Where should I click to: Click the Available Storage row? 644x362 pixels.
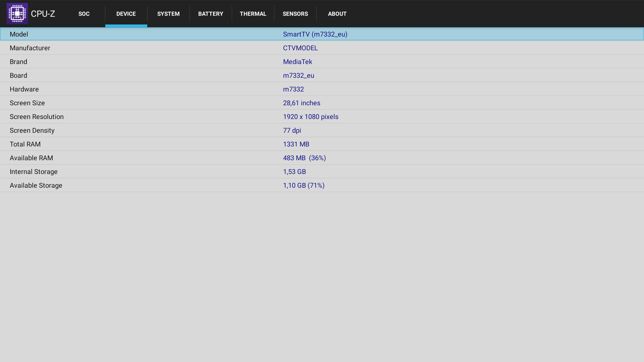point(322,185)
